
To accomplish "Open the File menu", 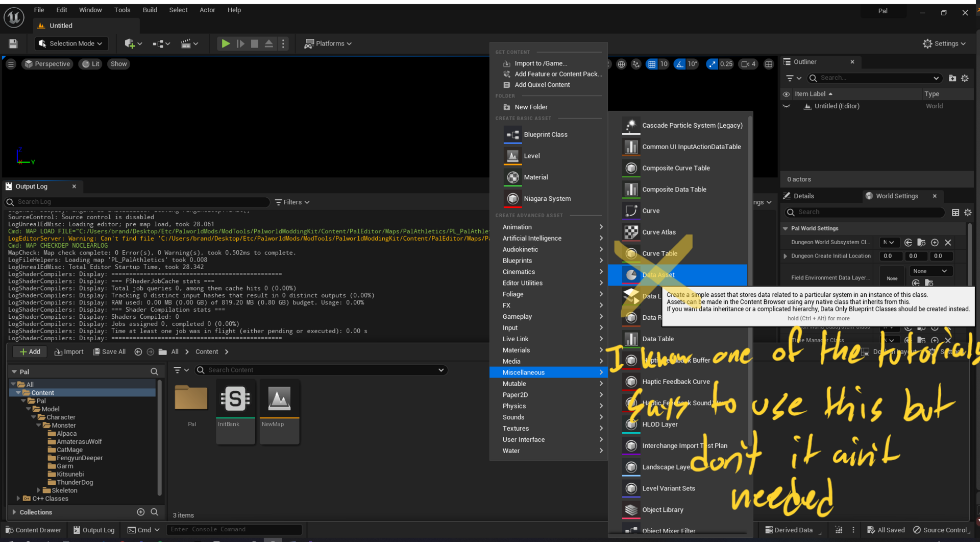I will click(39, 10).
